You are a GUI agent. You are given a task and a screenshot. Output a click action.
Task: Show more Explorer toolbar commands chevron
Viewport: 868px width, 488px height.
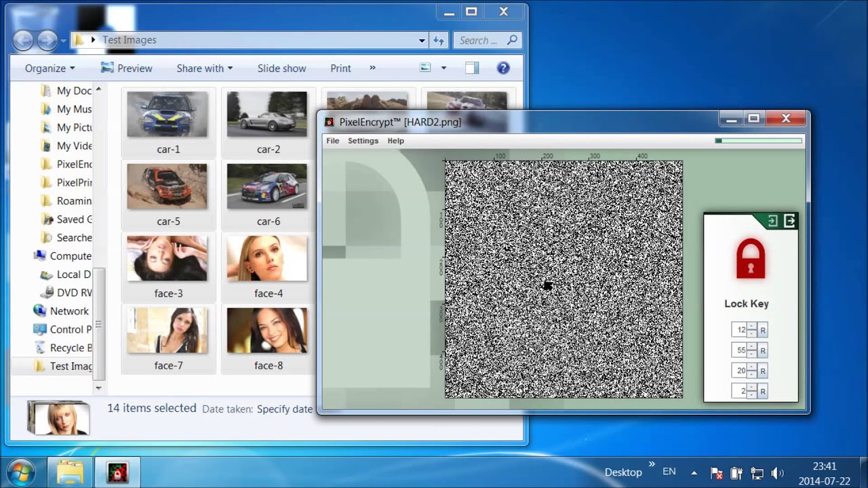372,68
